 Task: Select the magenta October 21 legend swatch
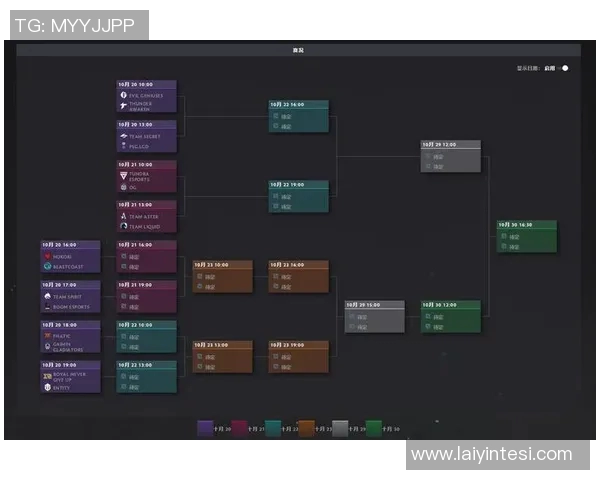[x=239, y=428]
